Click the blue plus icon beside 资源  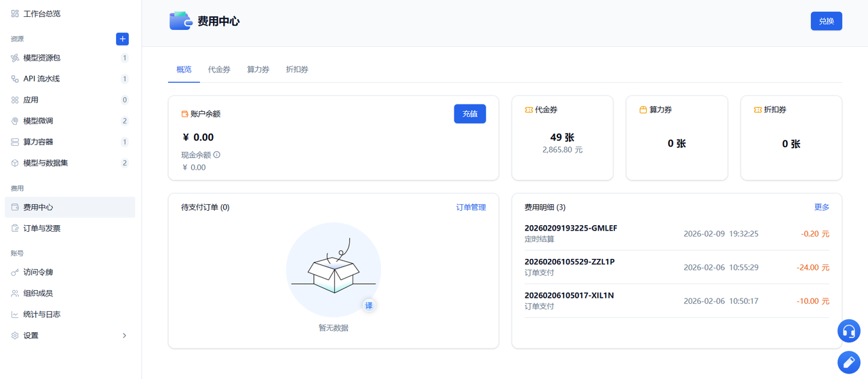pyautogui.click(x=122, y=39)
